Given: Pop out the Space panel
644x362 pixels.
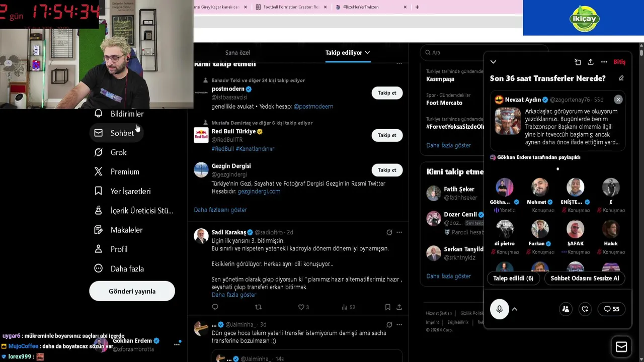Looking at the screenshot, I should pos(578,62).
